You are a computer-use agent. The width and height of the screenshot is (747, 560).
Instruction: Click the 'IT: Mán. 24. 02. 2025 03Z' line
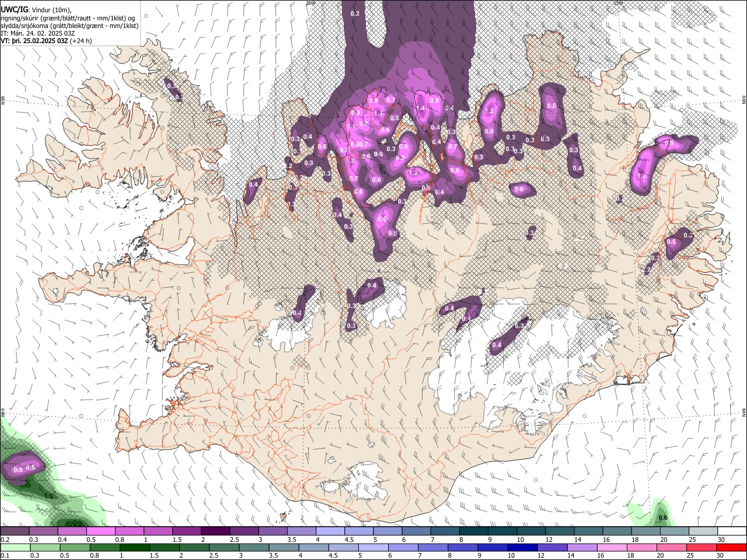37,33
